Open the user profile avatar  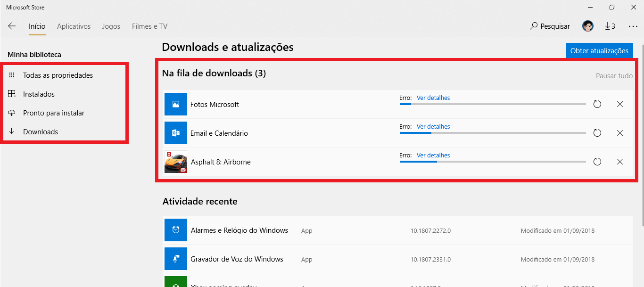pos(587,26)
